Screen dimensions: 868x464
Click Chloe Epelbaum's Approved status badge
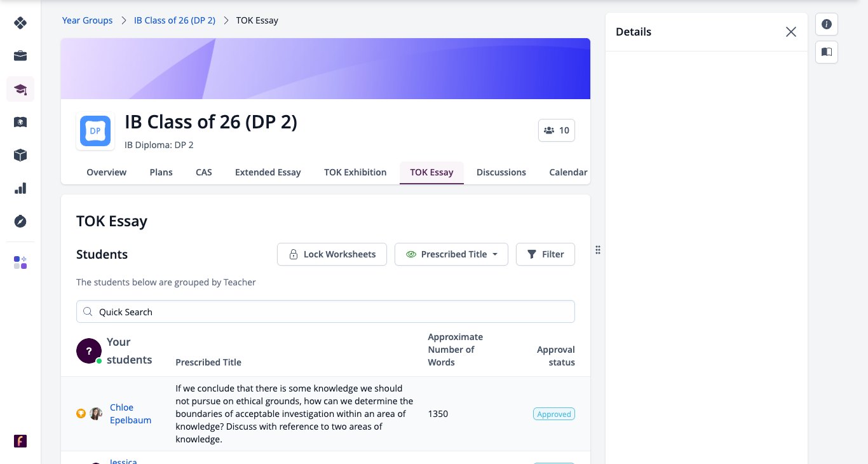[554, 414]
